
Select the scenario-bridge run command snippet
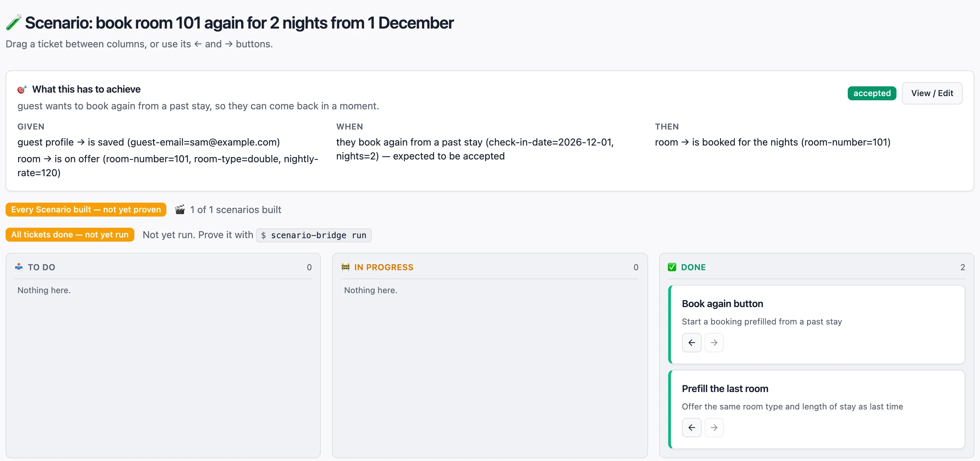pos(314,235)
